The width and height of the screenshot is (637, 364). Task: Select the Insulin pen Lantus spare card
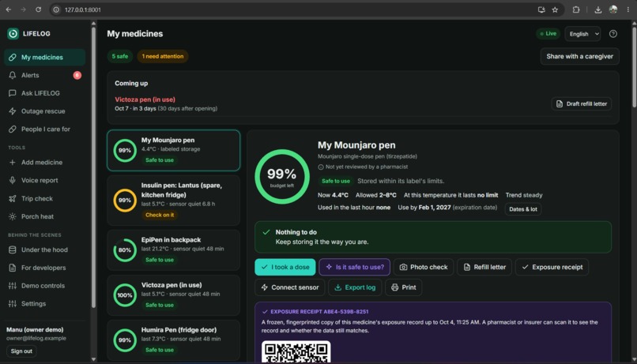[173, 200]
